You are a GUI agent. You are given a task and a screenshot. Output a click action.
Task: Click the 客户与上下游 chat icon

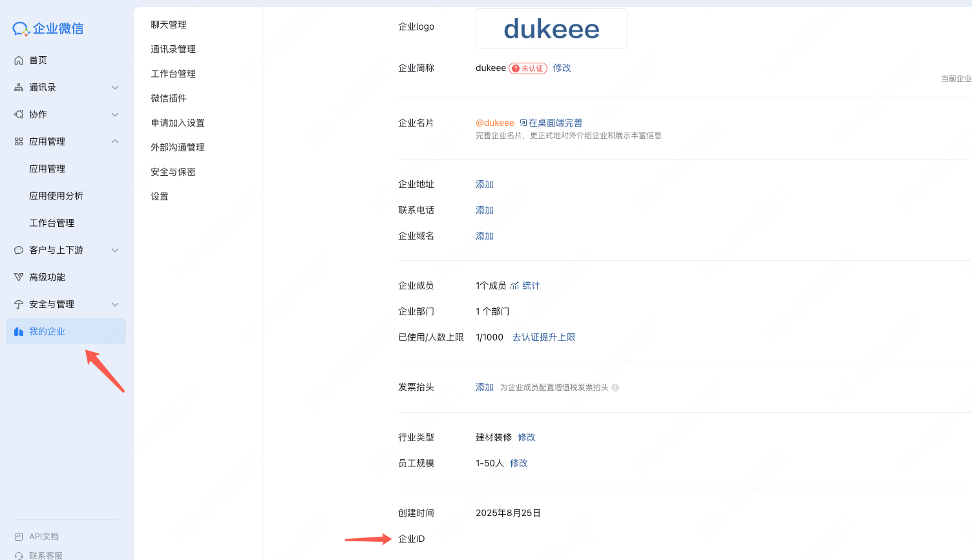tap(19, 250)
